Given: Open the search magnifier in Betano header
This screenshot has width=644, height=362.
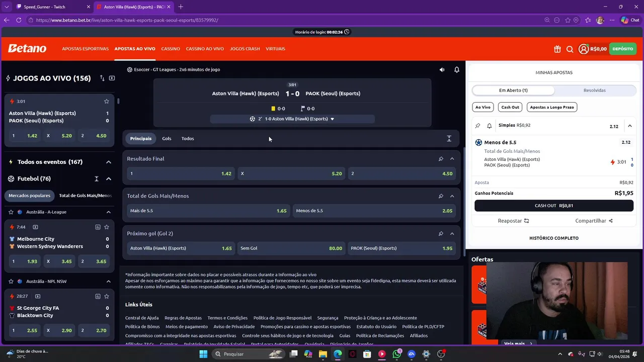Looking at the screenshot, I should tap(570, 49).
